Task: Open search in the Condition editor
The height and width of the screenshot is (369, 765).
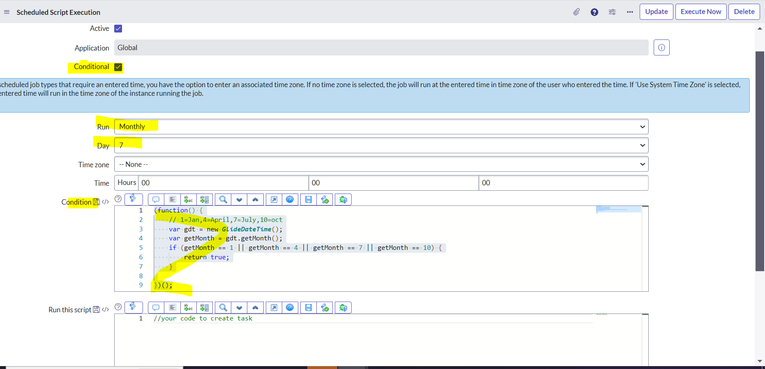Action: (223, 199)
